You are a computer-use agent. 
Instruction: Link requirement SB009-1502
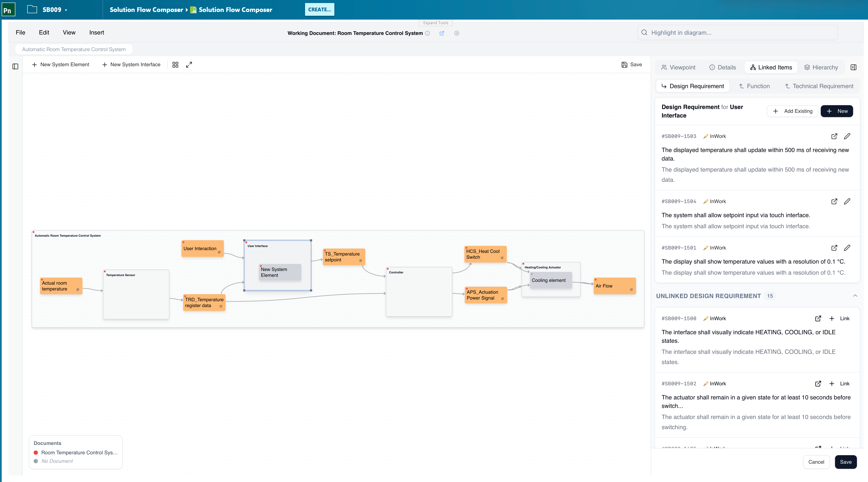839,384
